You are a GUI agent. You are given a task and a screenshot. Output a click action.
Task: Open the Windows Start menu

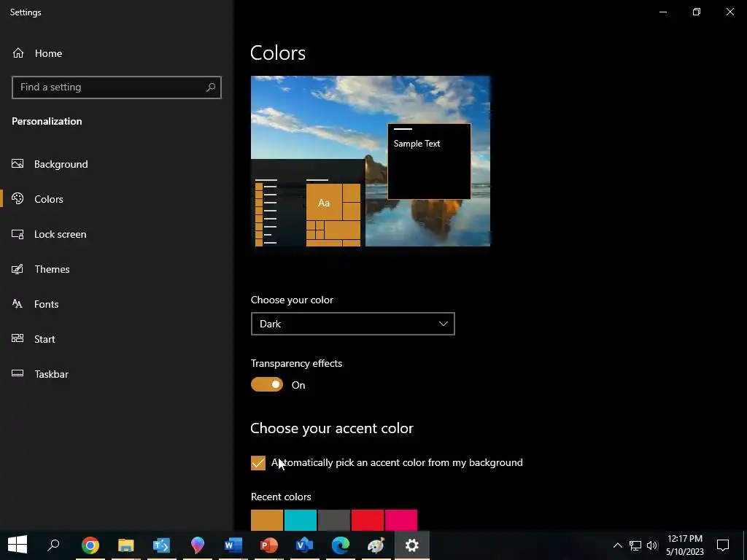click(x=18, y=545)
